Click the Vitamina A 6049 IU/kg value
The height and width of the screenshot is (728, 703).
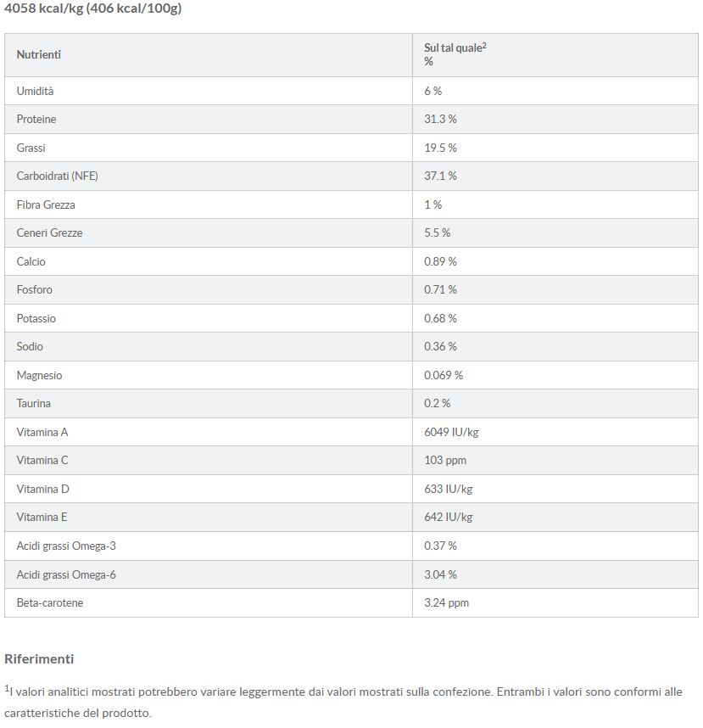pyautogui.click(x=451, y=432)
